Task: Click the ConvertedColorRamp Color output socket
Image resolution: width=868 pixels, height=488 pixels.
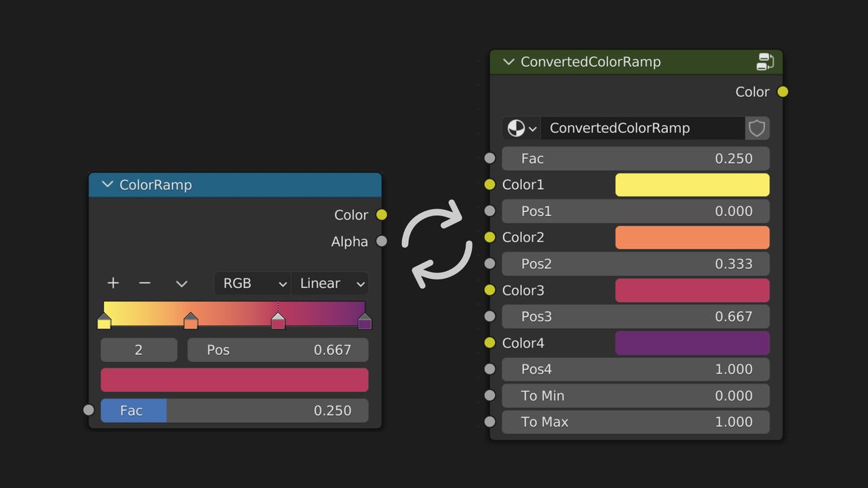Action: click(x=783, y=91)
